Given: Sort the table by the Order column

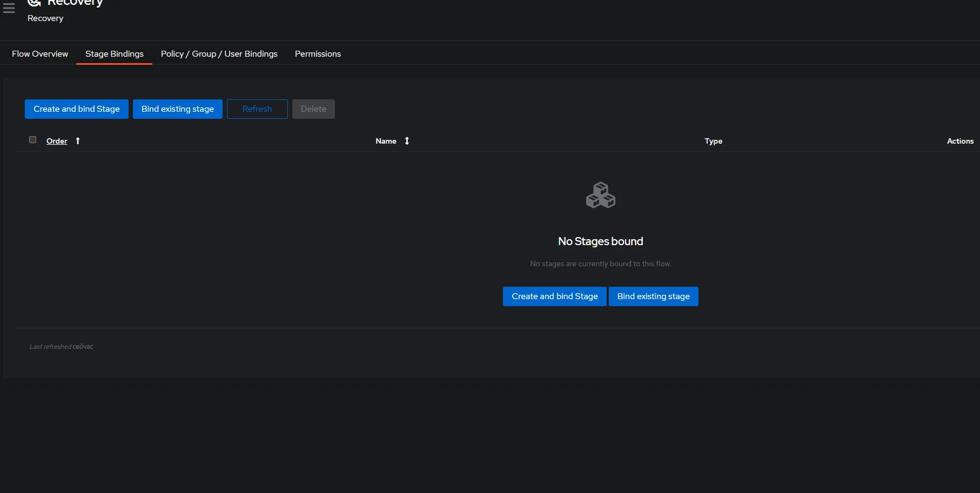Looking at the screenshot, I should [56, 140].
